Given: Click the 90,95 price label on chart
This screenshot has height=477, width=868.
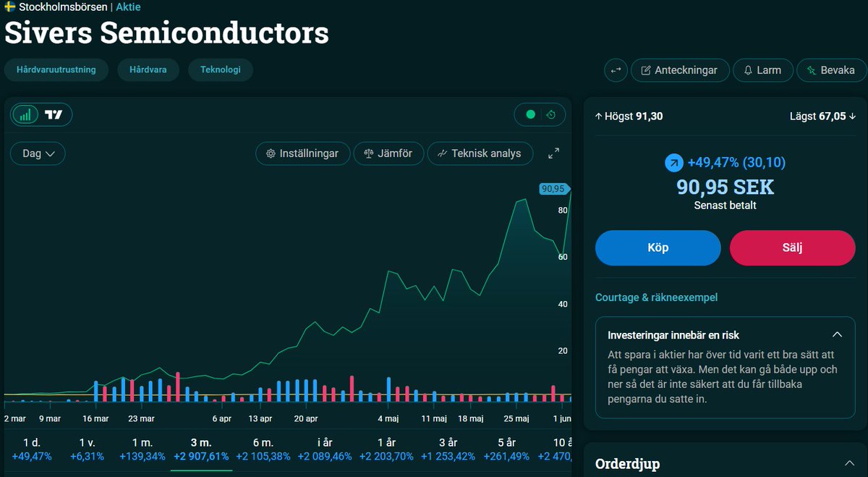Looking at the screenshot, I should pyautogui.click(x=553, y=189).
